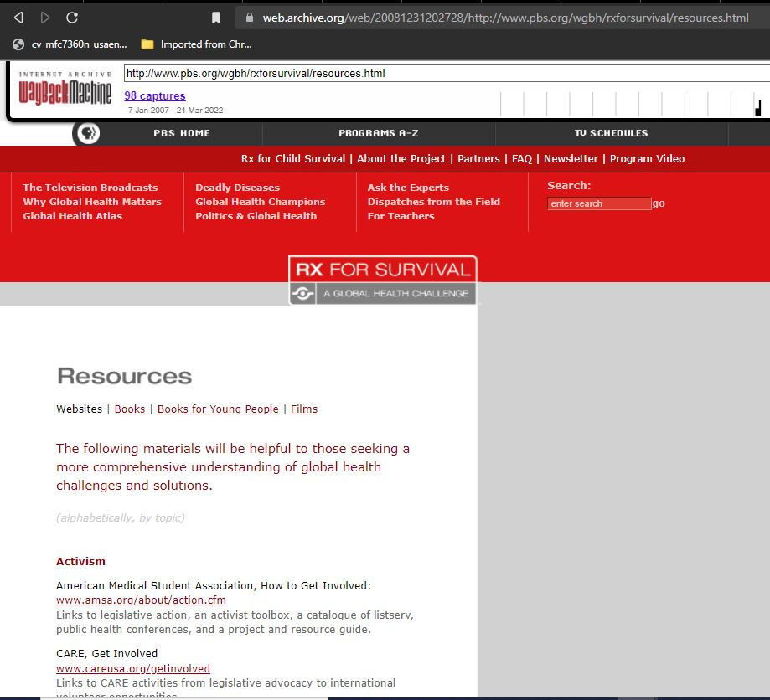Click the RX for Survival logo banner
The image size is (770, 700).
[x=383, y=281]
